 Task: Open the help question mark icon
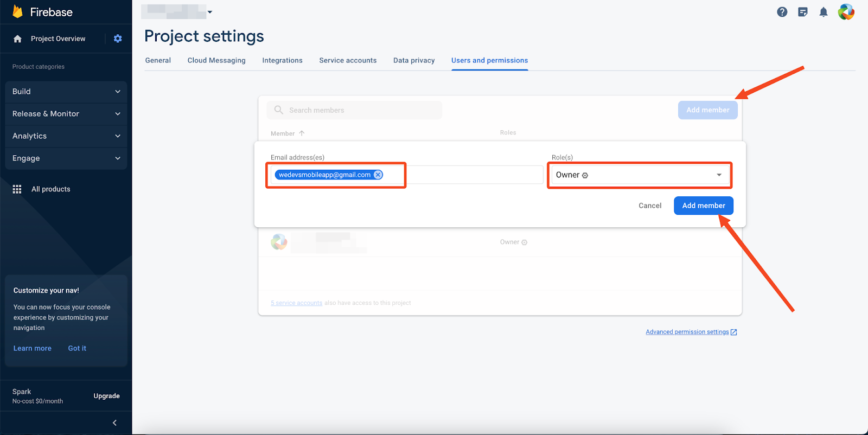[x=782, y=12]
